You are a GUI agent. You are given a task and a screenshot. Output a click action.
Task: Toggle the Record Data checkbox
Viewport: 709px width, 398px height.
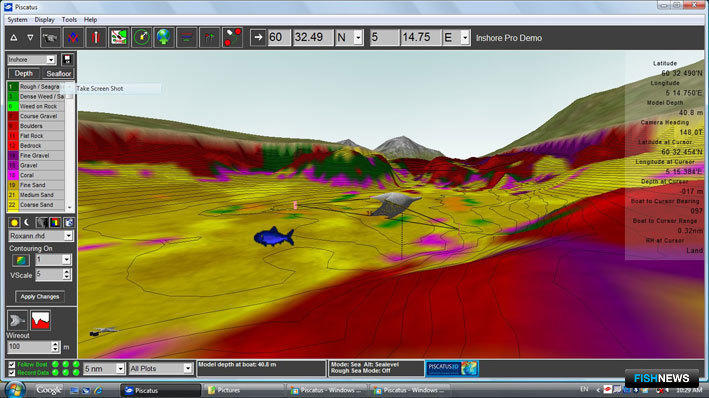[12, 373]
